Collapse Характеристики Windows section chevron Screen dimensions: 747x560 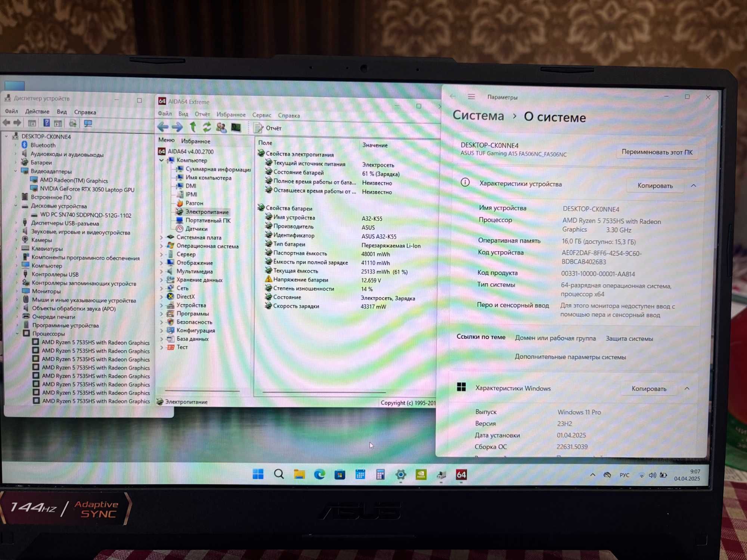pos(687,389)
